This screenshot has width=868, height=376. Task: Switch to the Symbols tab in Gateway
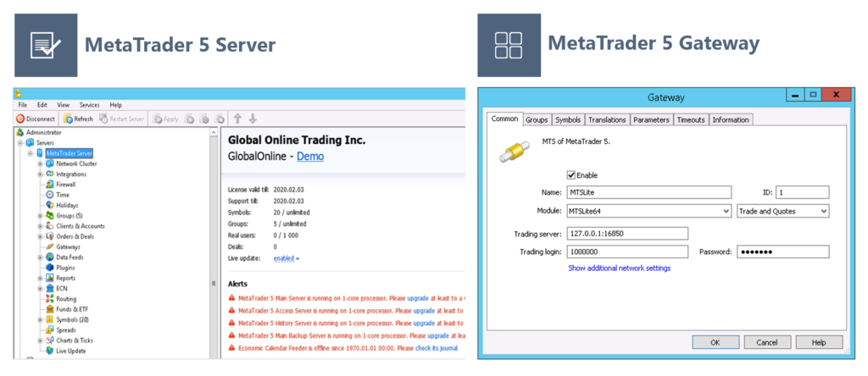click(568, 120)
